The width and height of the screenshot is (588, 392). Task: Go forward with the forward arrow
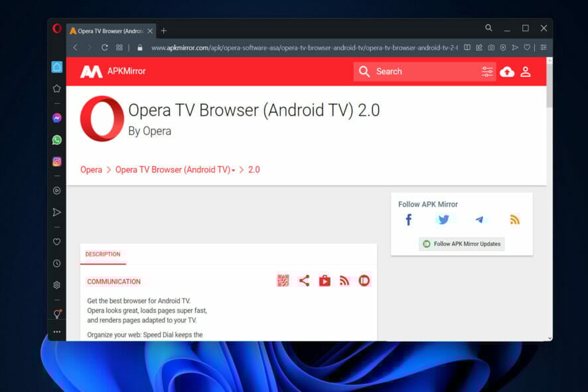tap(89, 47)
